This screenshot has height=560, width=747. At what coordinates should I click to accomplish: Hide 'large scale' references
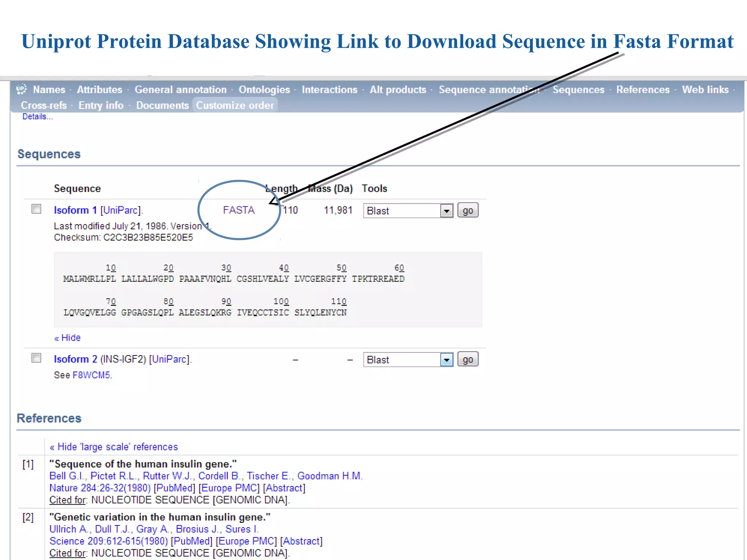point(114,447)
